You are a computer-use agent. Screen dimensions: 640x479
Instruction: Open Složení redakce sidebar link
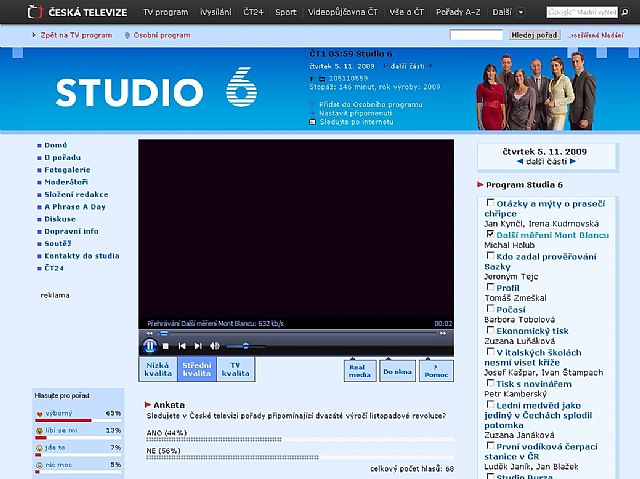coord(76,195)
